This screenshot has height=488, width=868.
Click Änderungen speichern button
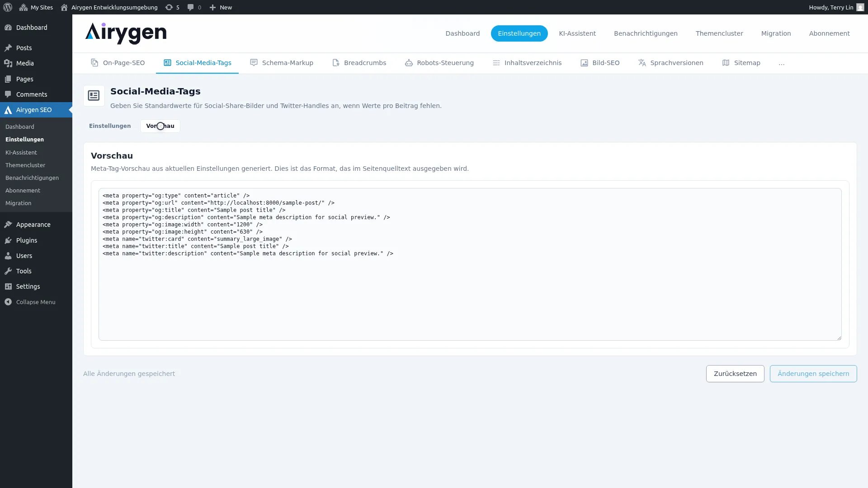pyautogui.click(x=813, y=374)
